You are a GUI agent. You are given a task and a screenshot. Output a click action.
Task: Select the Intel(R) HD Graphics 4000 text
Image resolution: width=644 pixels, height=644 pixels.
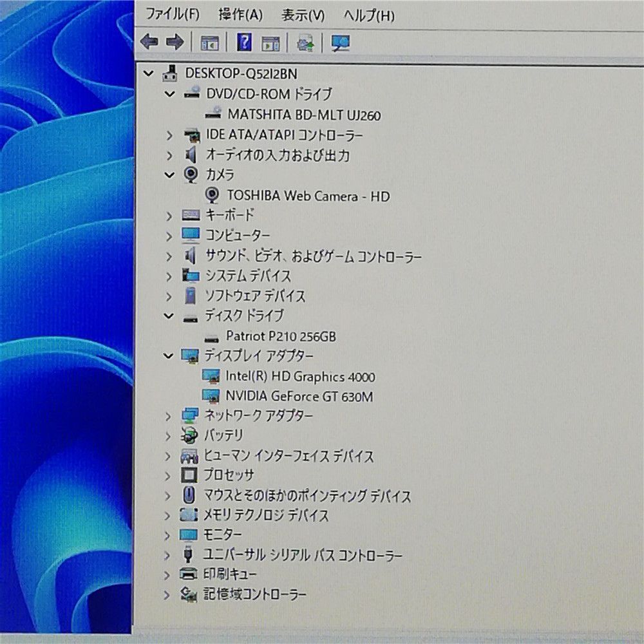[x=300, y=376]
